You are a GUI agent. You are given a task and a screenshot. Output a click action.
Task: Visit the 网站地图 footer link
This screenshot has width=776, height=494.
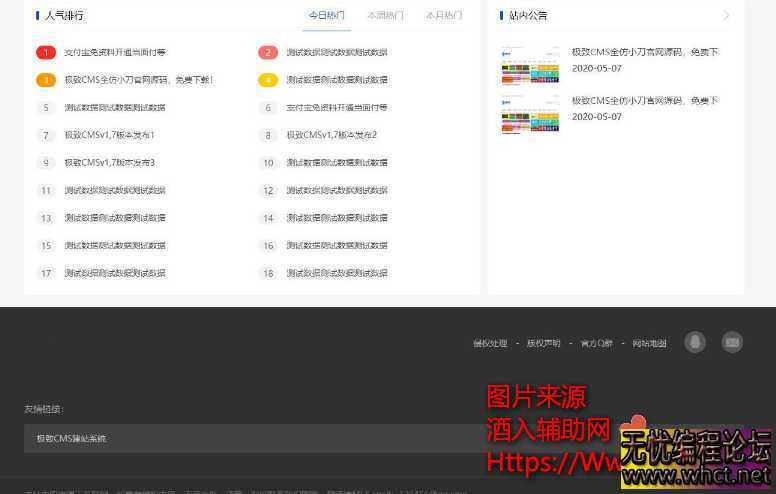pyautogui.click(x=649, y=344)
